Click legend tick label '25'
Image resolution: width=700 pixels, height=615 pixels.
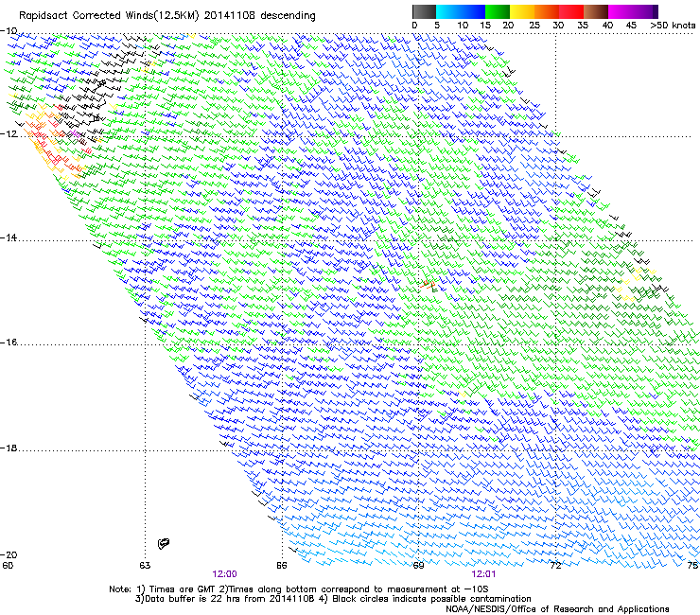click(x=534, y=26)
